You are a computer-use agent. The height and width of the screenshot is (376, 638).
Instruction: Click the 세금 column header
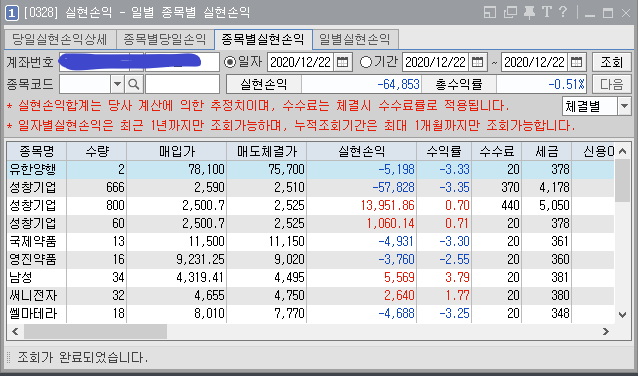tap(546, 151)
